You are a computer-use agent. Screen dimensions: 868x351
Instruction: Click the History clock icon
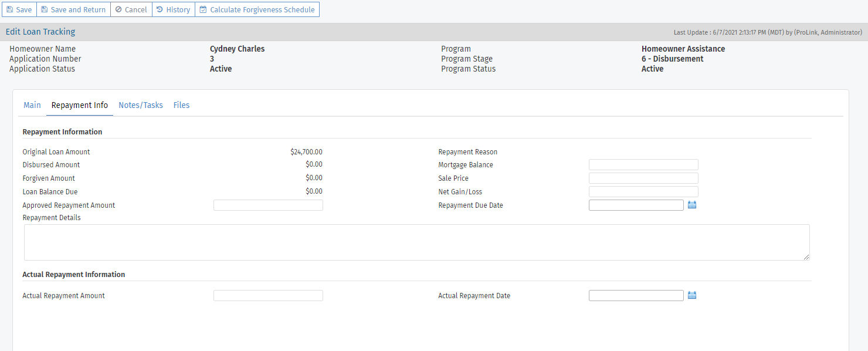[x=160, y=9]
